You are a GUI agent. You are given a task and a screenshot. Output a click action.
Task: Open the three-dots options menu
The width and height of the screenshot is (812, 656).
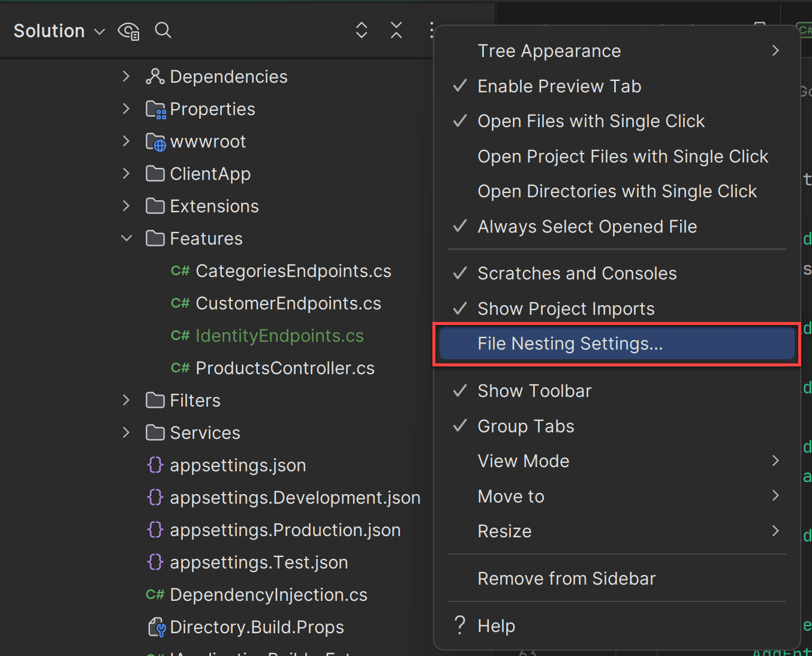point(433,30)
